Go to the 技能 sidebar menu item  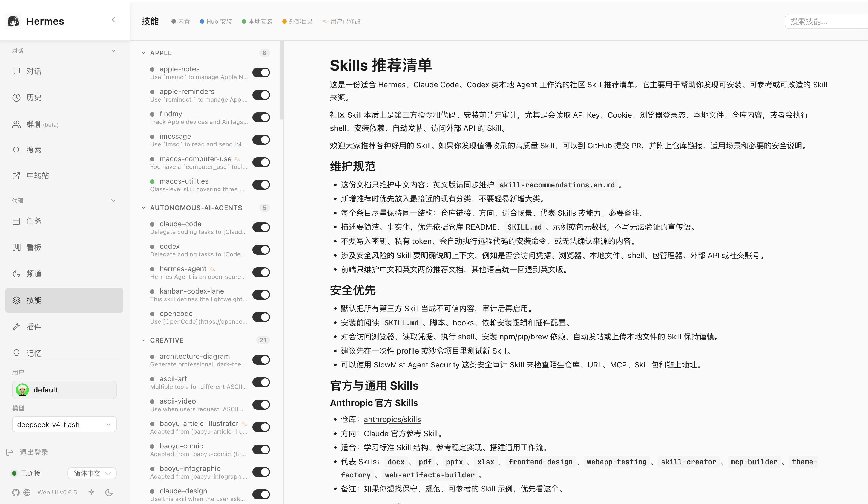point(64,300)
